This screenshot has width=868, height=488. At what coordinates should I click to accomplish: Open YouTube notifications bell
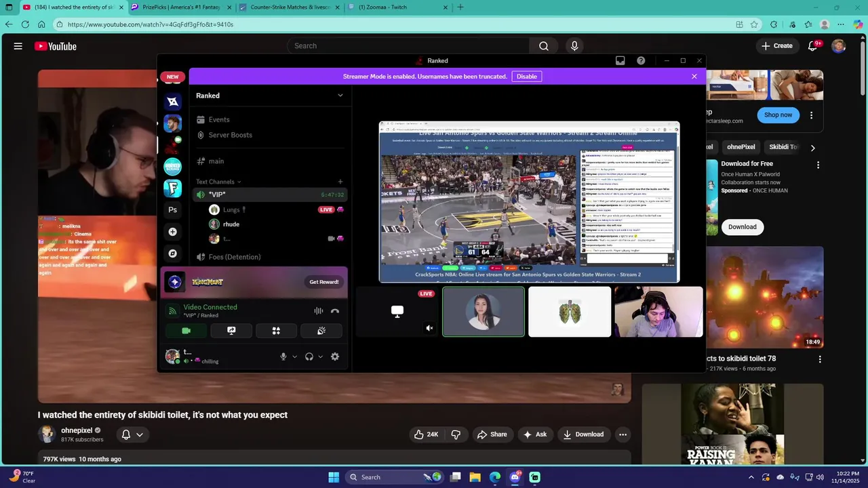[x=812, y=46]
